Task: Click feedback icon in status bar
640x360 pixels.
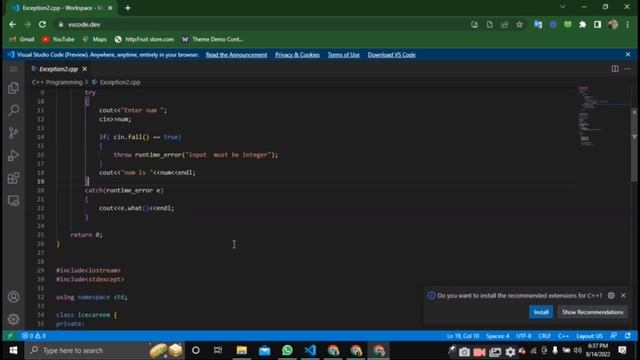Action: pos(613,336)
